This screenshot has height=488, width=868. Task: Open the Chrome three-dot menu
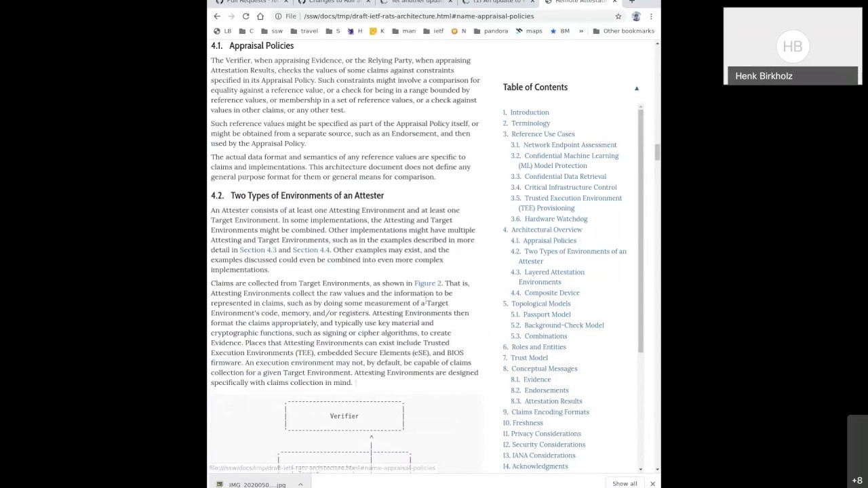coord(651,16)
